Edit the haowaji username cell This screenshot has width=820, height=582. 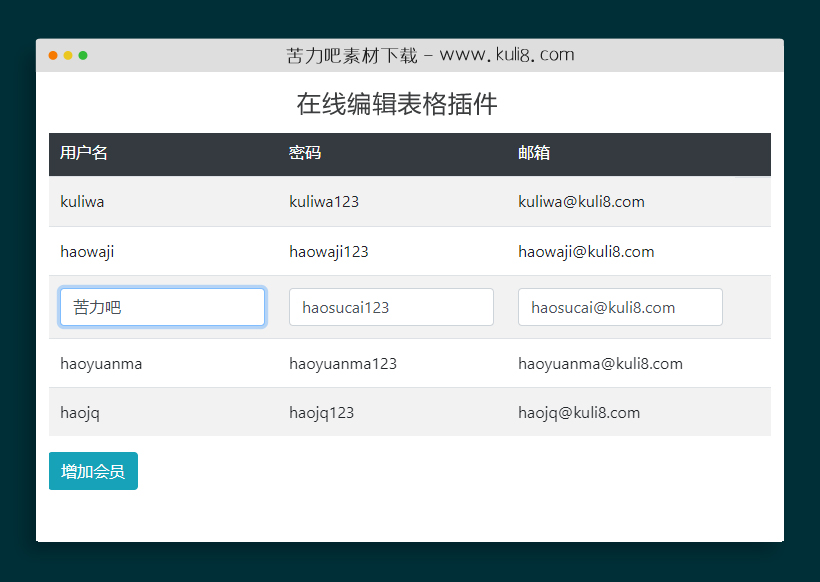87,251
